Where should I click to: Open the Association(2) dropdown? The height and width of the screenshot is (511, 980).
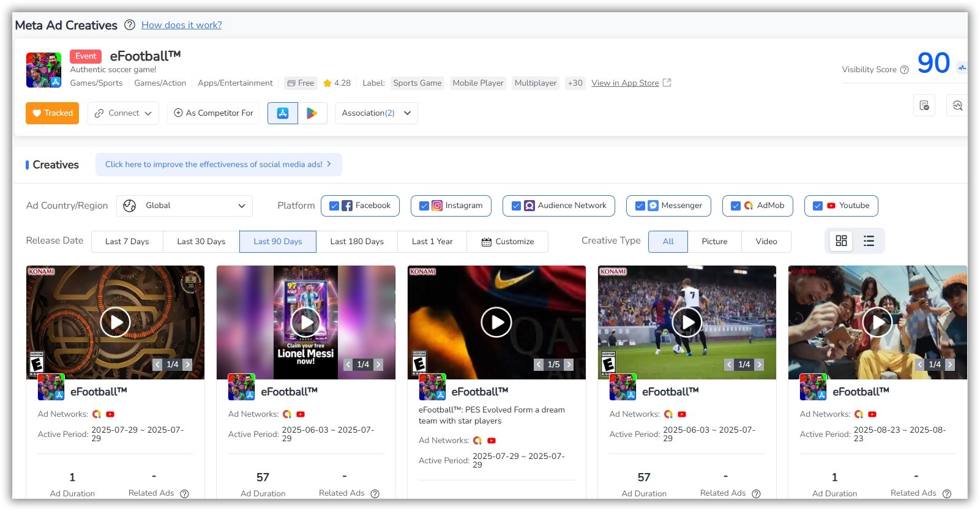tap(376, 113)
